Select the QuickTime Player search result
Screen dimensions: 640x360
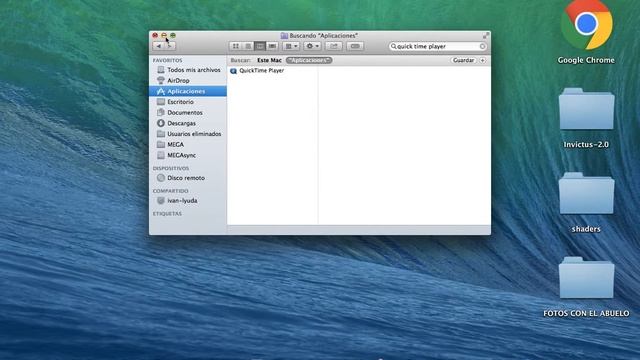[272, 71]
